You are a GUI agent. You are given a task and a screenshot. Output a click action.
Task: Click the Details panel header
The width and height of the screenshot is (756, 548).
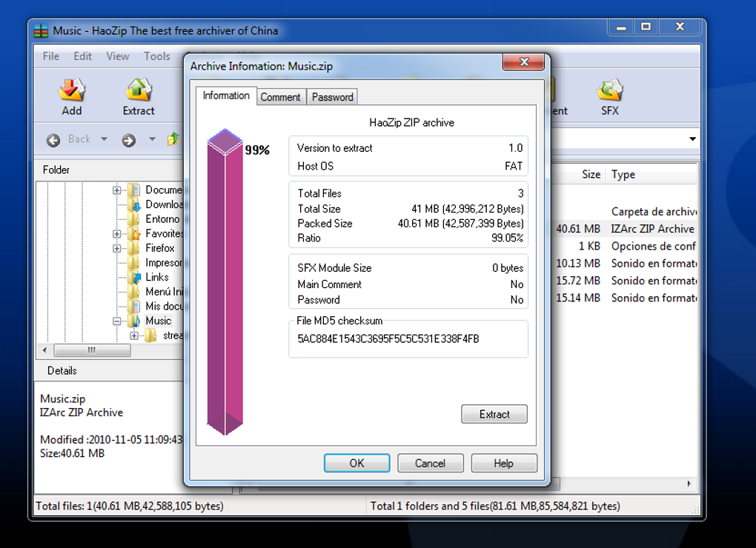click(x=110, y=371)
